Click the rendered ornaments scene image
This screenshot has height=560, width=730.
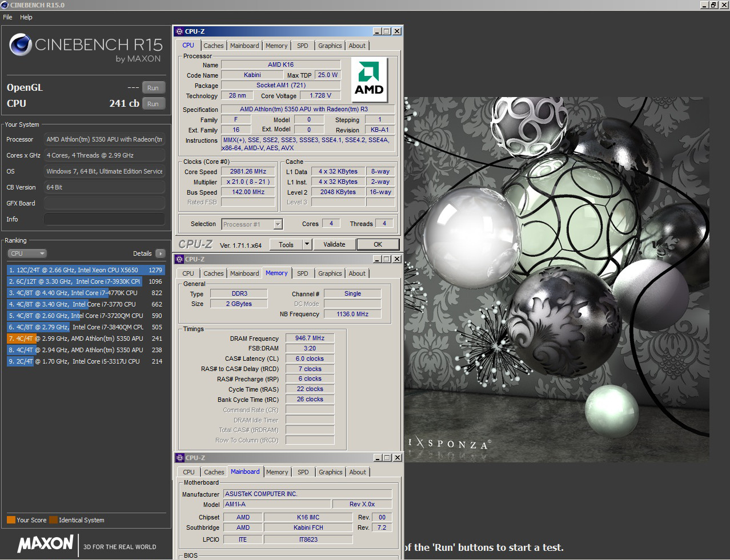click(557, 280)
